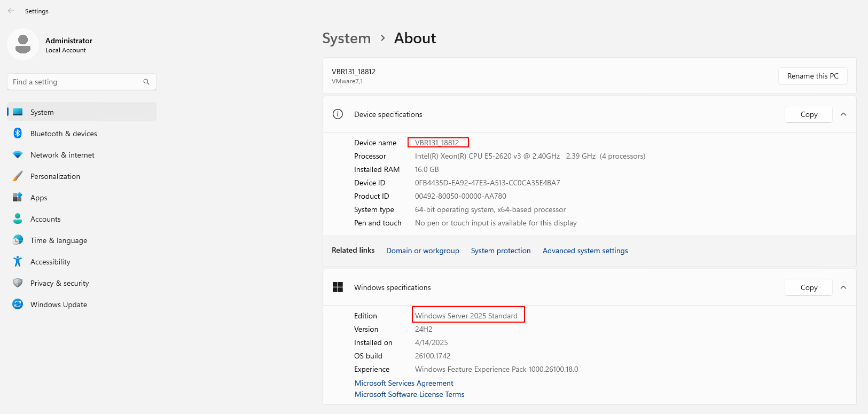Screen dimensions: 868x414
Task: Copy the Windows specifications
Action: pyautogui.click(x=809, y=287)
